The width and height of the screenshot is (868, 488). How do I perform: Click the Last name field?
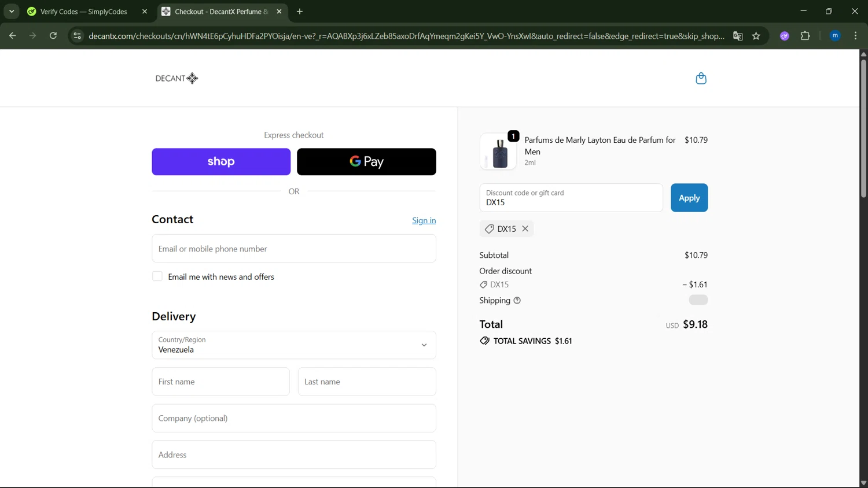click(367, 382)
